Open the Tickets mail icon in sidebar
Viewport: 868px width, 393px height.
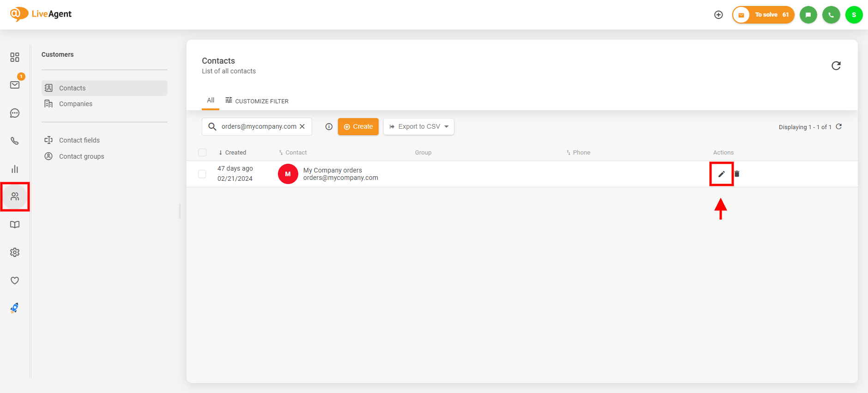coord(15,85)
